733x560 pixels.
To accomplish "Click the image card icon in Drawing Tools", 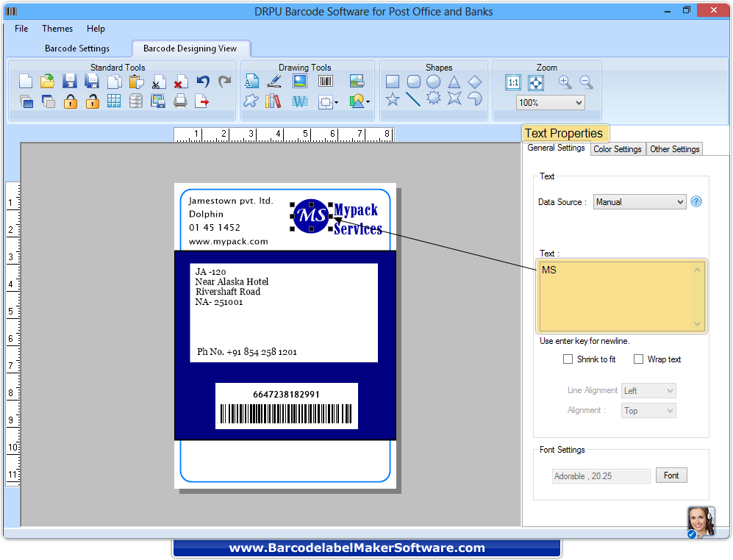I will coord(357,82).
